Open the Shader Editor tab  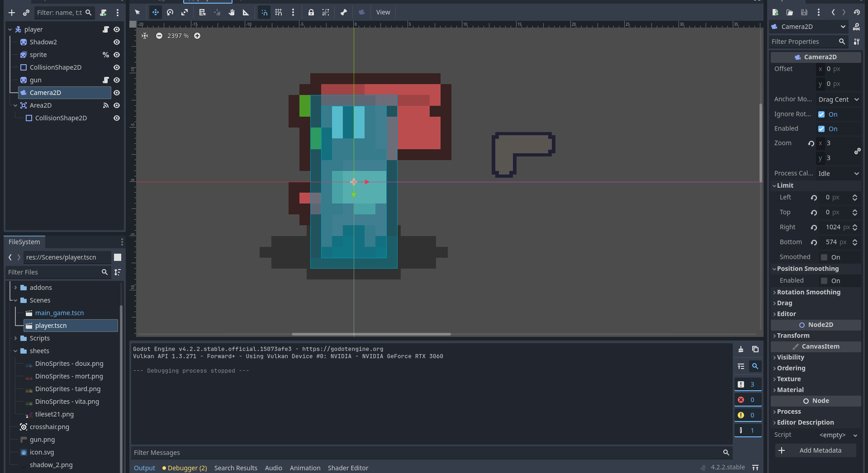(x=348, y=468)
